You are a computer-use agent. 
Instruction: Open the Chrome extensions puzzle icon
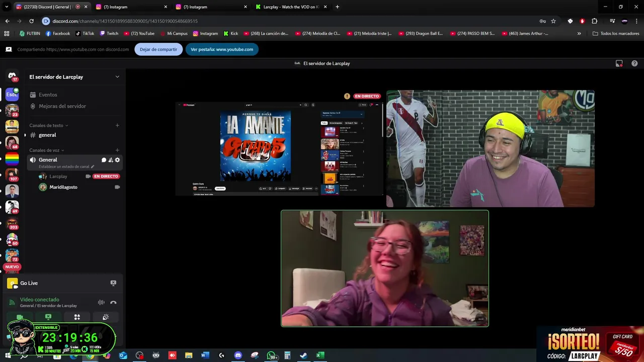pos(595,21)
